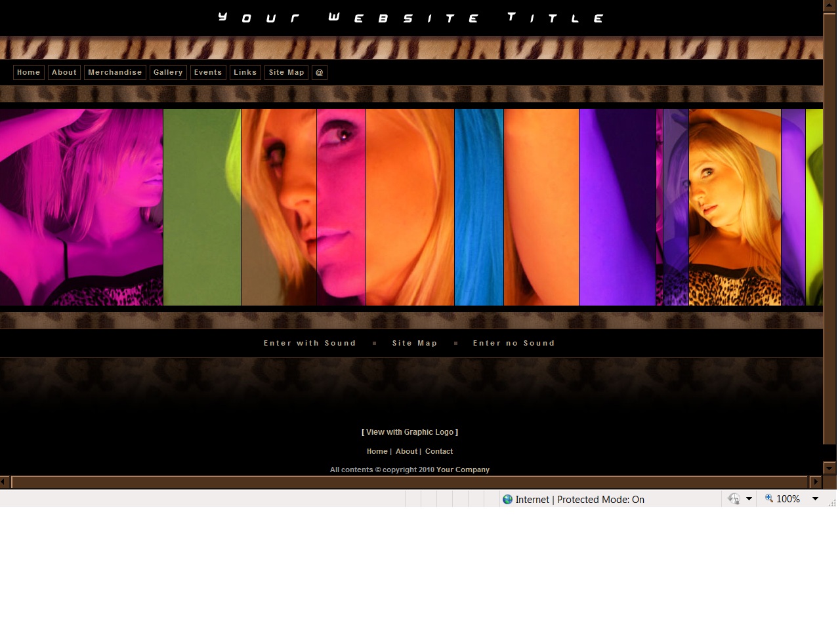This screenshot has width=840, height=640.
Task: Click the vertical scrollbar thumb
Action: coord(829,228)
